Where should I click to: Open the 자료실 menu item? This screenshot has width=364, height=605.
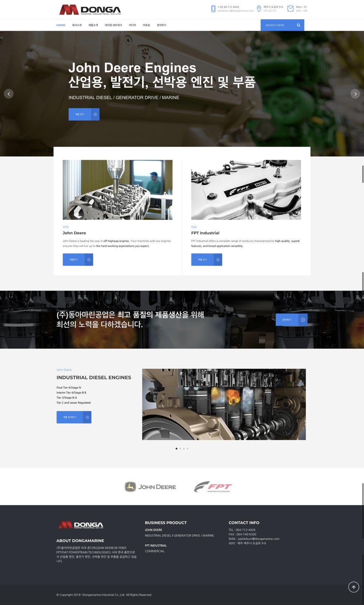146,25
